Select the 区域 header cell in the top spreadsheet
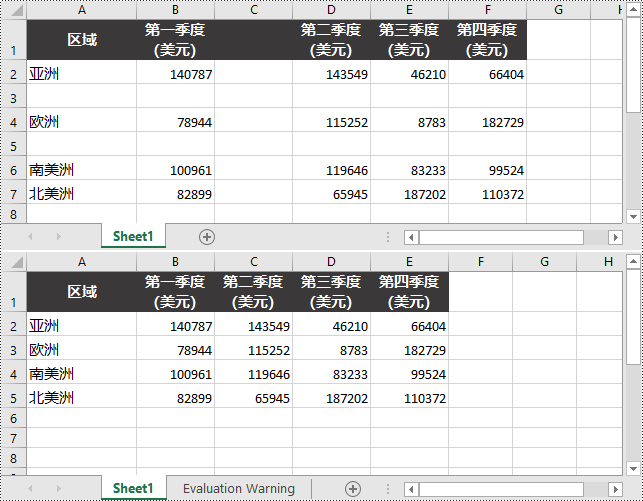The height and width of the screenshot is (501, 643). coord(82,40)
